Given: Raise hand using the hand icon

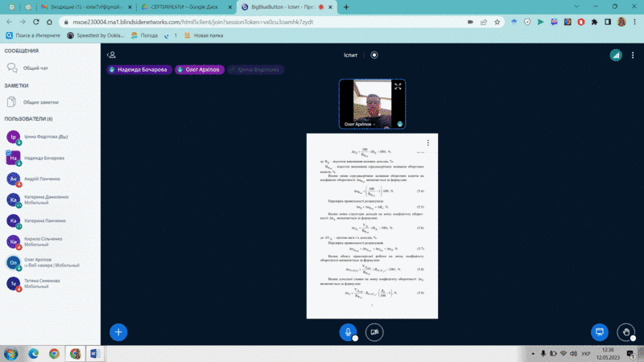Looking at the screenshot, I should click(625, 331).
